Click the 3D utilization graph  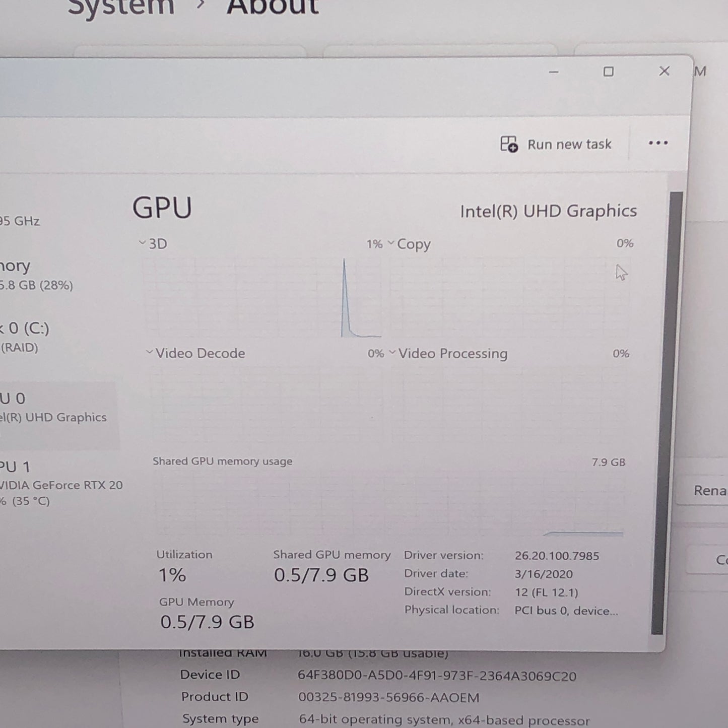261,298
